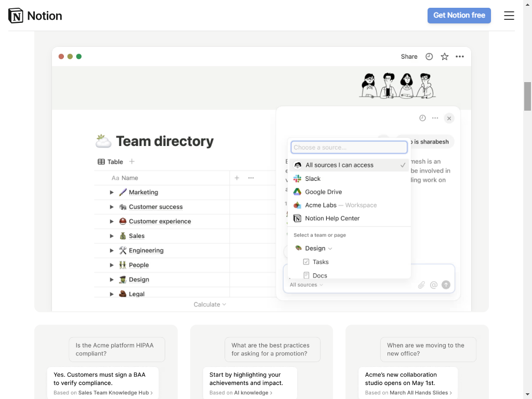Expand the Engineering row
The image size is (532, 399).
tap(112, 251)
